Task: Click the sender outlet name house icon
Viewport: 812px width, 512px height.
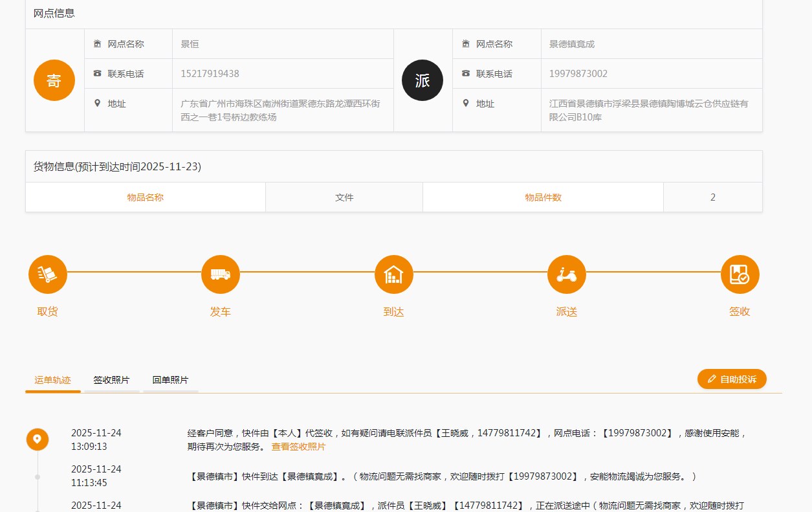Action: (x=98, y=44)
